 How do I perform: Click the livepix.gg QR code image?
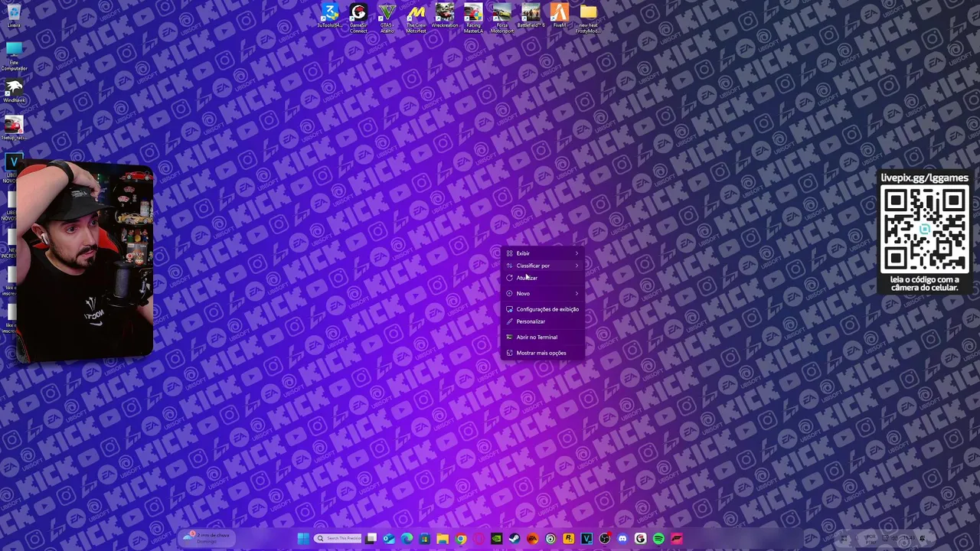click(924, 229)
